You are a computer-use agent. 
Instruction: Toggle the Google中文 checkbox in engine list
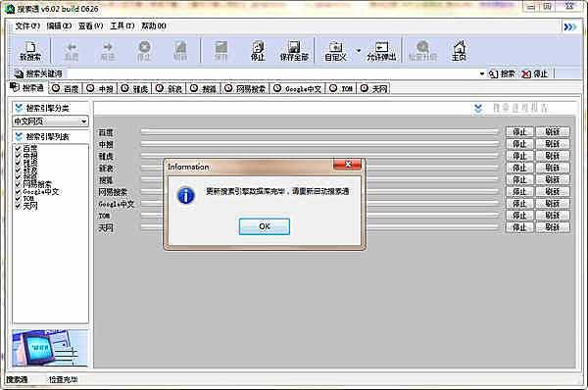(x=18, y=192)
